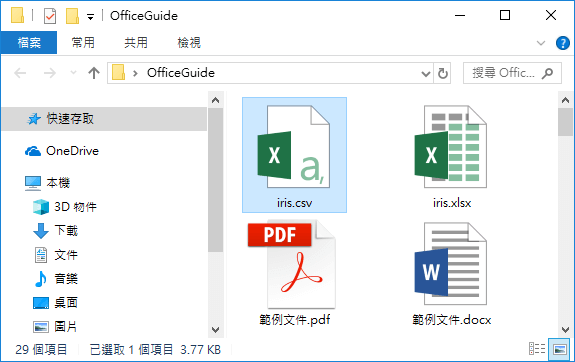Open the 常用 ribbon tab
Screen dimensions: 575x362
(x=83, y=43)
